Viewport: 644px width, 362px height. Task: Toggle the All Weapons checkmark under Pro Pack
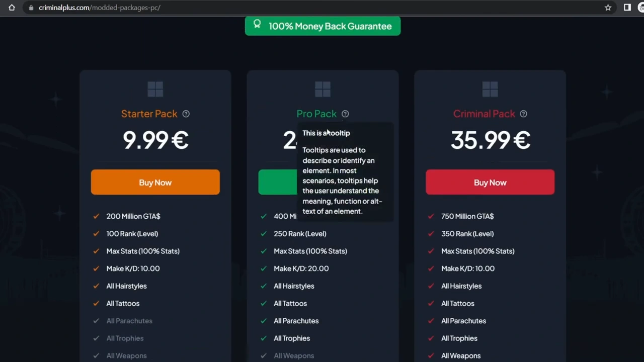tap(263, 355)
